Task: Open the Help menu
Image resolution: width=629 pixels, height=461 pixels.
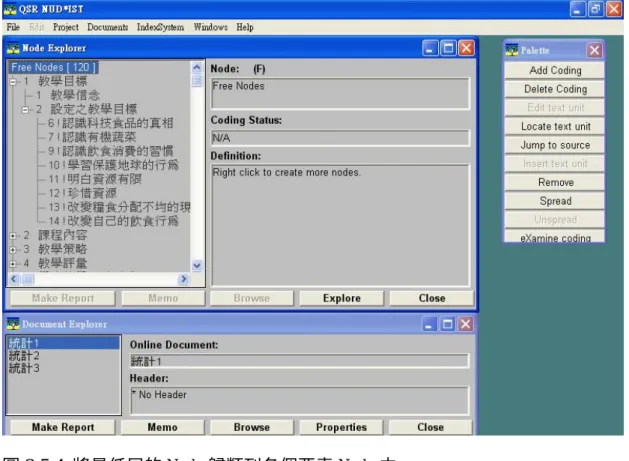Action: [245, 27]
